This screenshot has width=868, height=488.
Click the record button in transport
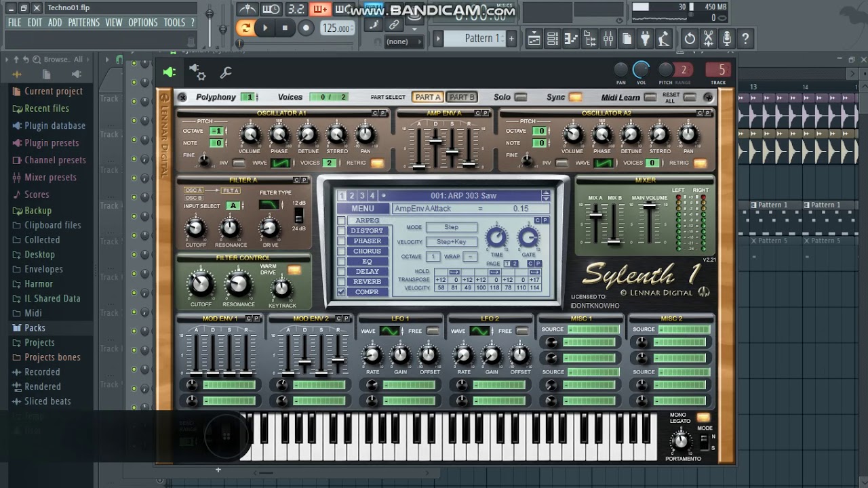click(306, 28)
